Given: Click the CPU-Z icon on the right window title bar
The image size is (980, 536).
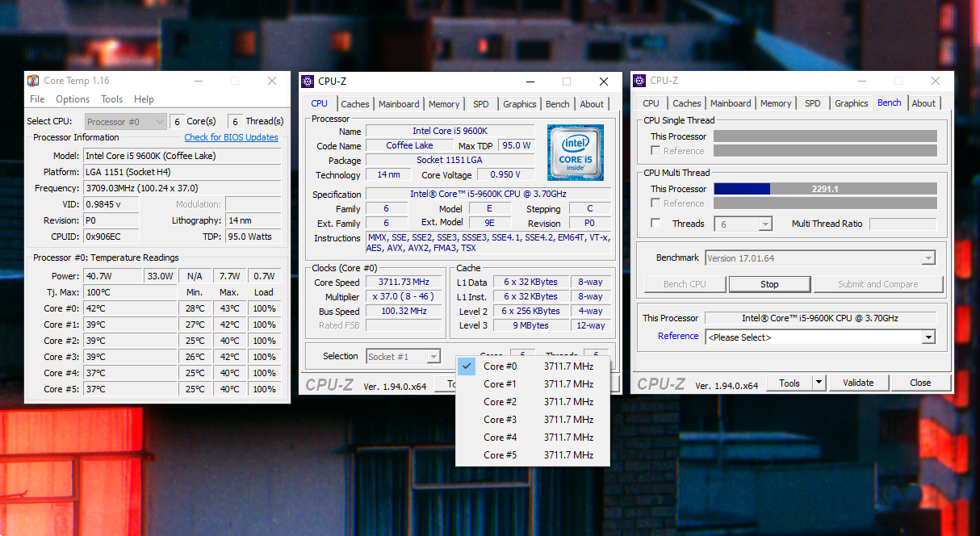Looking at the screenshot, I should 638,80.
